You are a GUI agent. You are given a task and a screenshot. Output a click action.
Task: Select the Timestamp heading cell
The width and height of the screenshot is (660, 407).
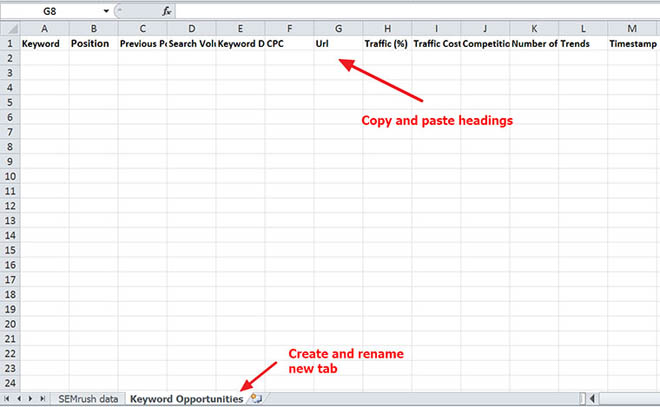[x=632, y=44]
